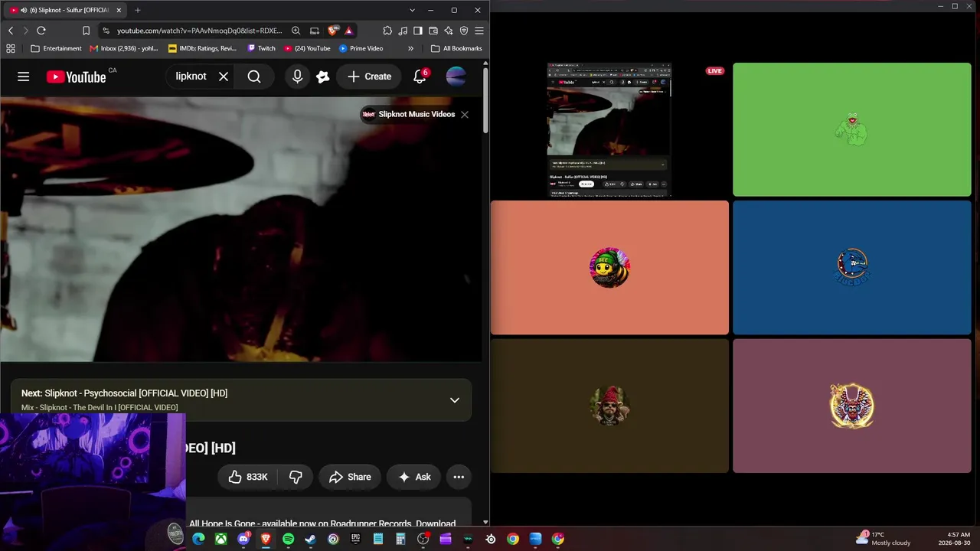The width and height of the screenshot is (980, 551).
Task: Open the IMDb Ratings bookmark
Action: (x=203, y=48)
